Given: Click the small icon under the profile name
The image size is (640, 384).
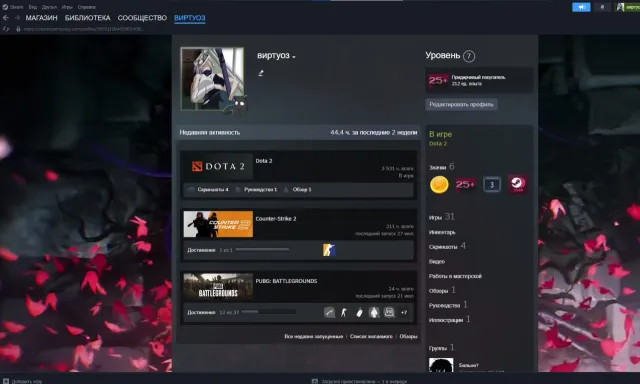Looking at the screenshot, I should 261,73.
